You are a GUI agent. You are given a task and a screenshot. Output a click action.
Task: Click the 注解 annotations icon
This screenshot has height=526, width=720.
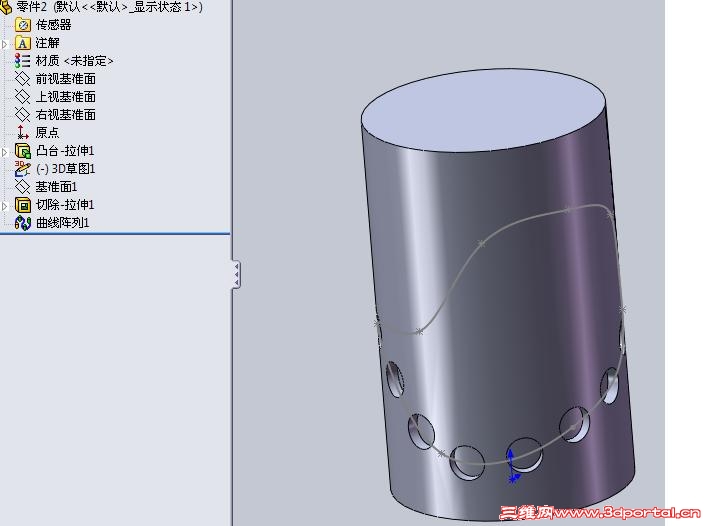point(22,43)
